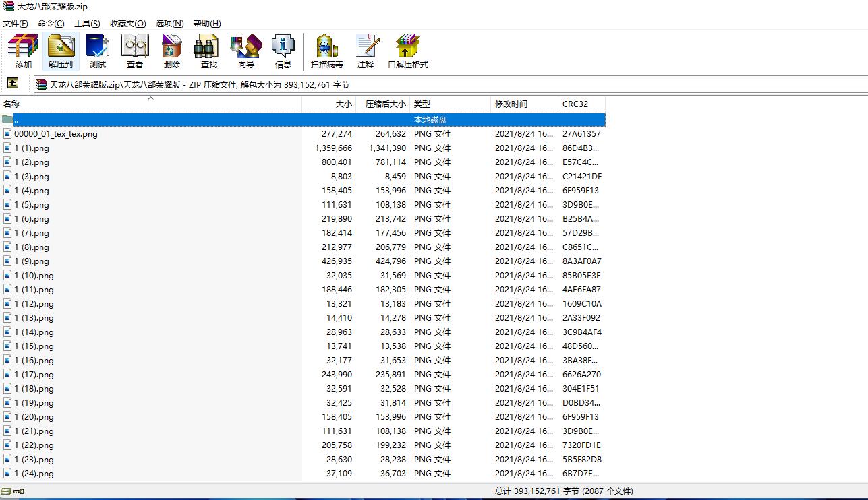Sort by 修改时间 column header

(511, 104)
